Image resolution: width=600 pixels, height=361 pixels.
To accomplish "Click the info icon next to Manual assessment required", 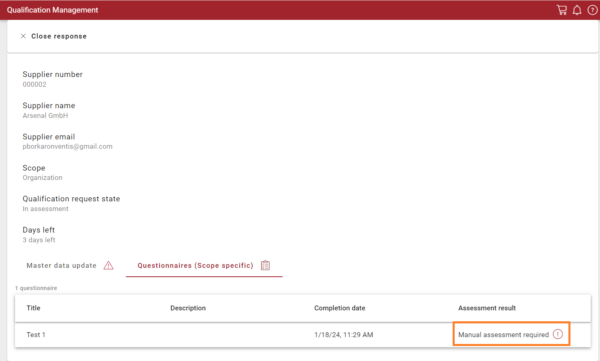I will [558, 334].
